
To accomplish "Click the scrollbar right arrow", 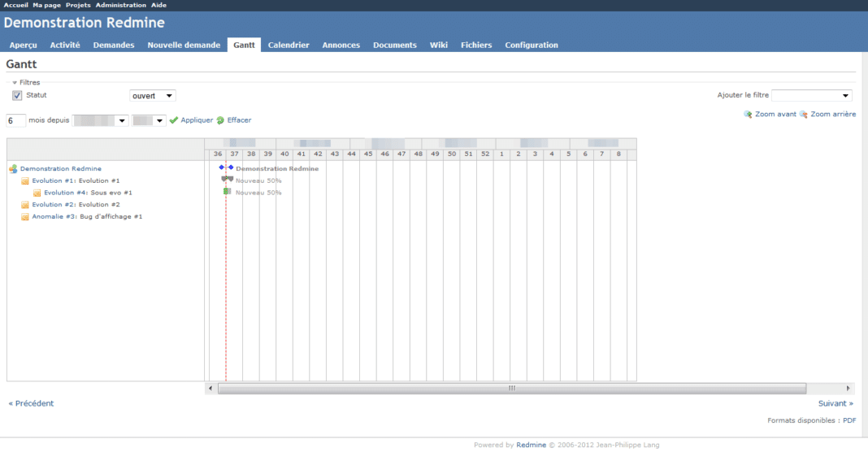I will click(x=848, y=389).
